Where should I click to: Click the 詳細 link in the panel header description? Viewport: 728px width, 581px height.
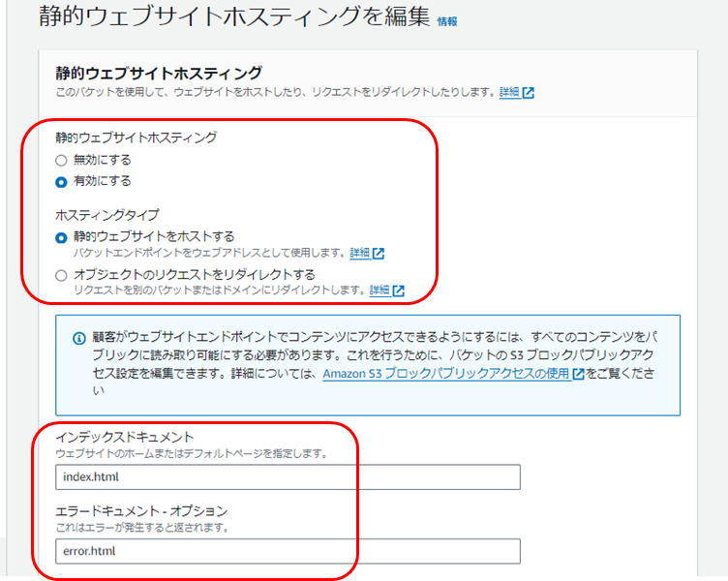coord(509,92)
